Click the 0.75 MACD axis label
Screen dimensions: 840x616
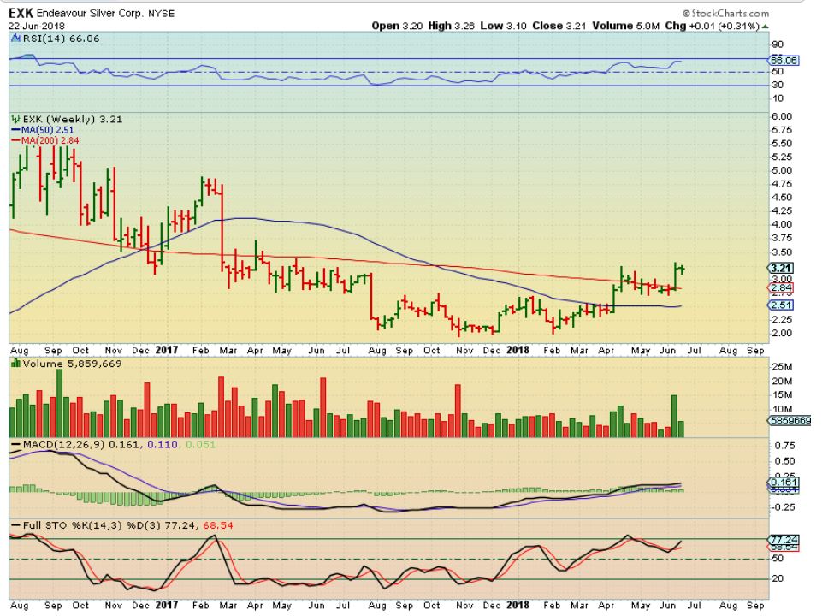pos(784,446)
